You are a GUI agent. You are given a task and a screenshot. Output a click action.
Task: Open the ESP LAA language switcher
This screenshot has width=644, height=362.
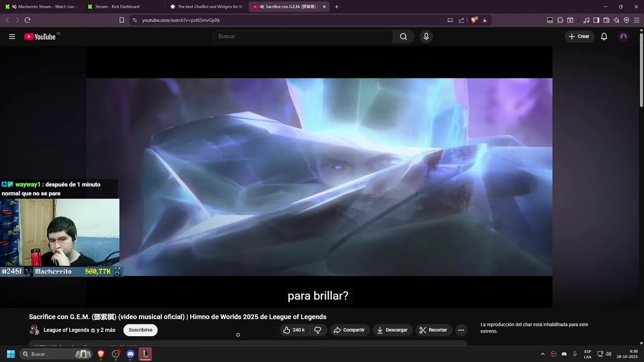(x=588, y=354)
